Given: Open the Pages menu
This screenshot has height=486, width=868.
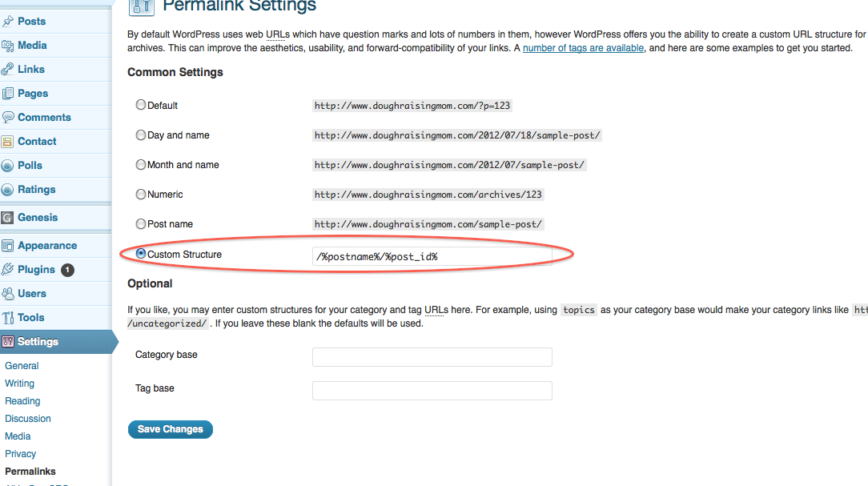Looking at the screenshot, I should 33,94.
